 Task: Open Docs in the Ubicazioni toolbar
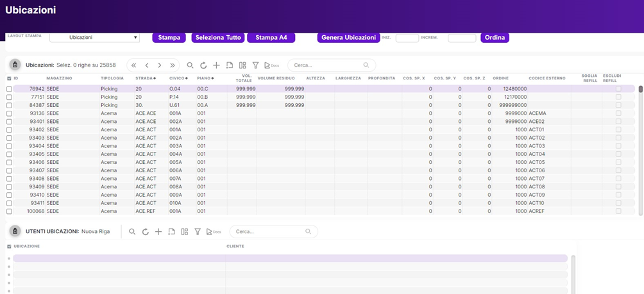[271, 65]
